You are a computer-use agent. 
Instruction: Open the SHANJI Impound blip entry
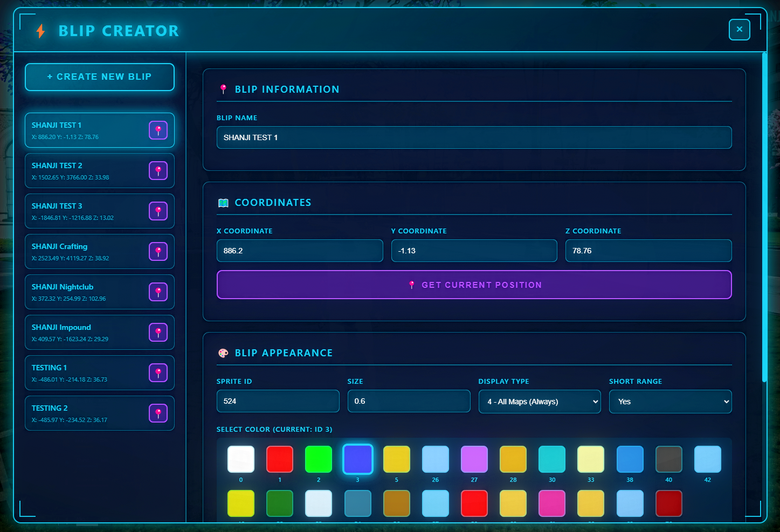(100, 332)
